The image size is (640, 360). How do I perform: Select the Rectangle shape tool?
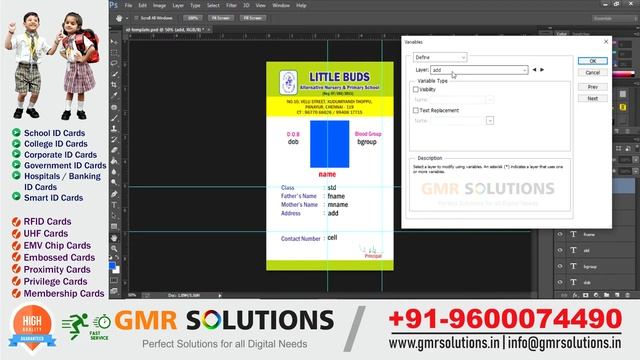coord(114,227)
